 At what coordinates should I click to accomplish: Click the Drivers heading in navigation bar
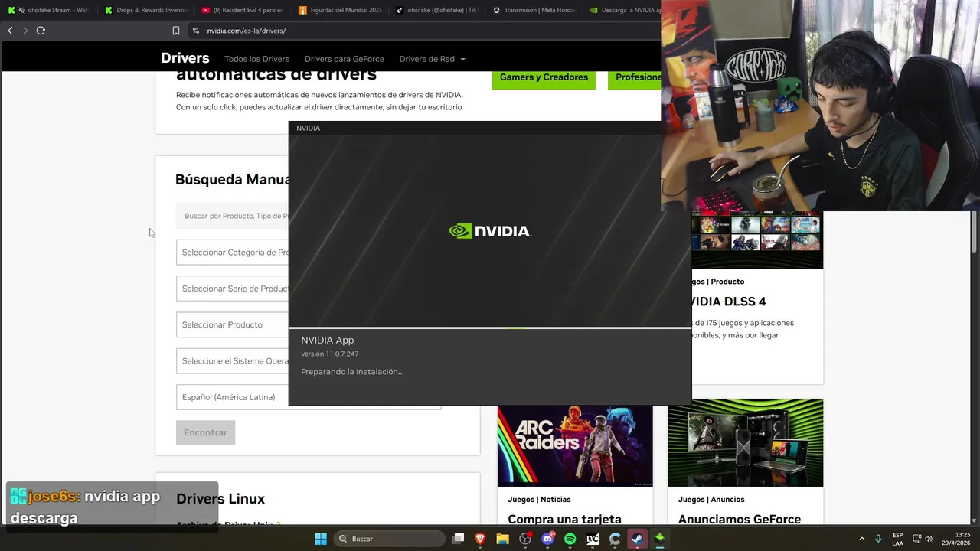coord(185,58)
